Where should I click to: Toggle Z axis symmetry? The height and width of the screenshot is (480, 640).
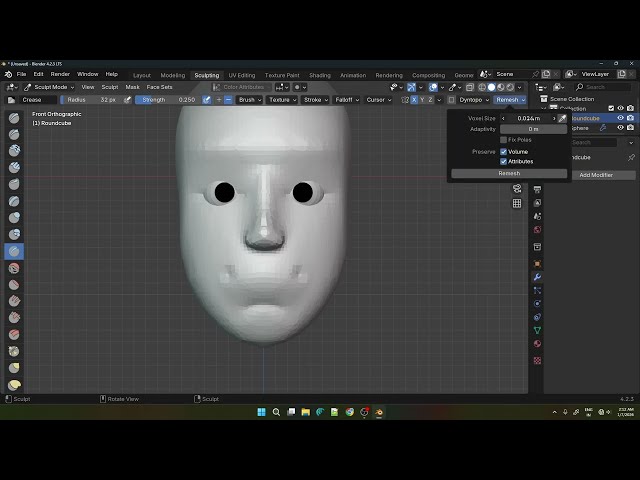pyautogui.click(x=430, y=100)
